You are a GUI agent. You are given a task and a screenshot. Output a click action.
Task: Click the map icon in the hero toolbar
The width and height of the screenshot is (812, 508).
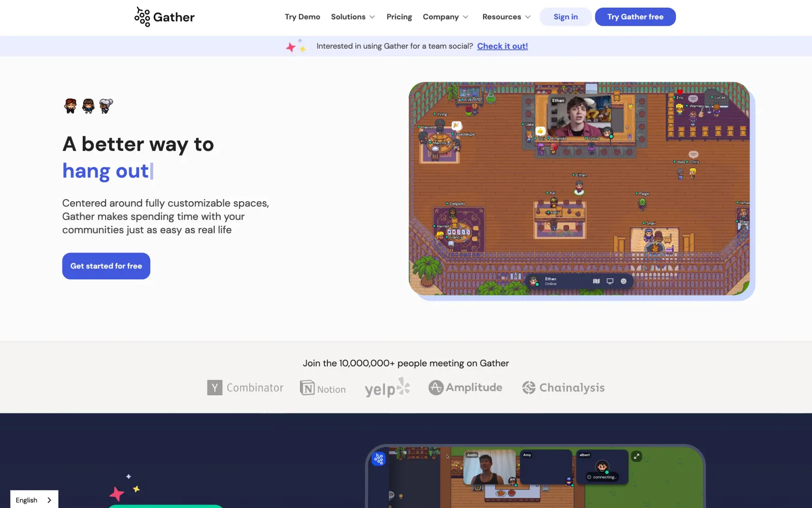[596, 281]
